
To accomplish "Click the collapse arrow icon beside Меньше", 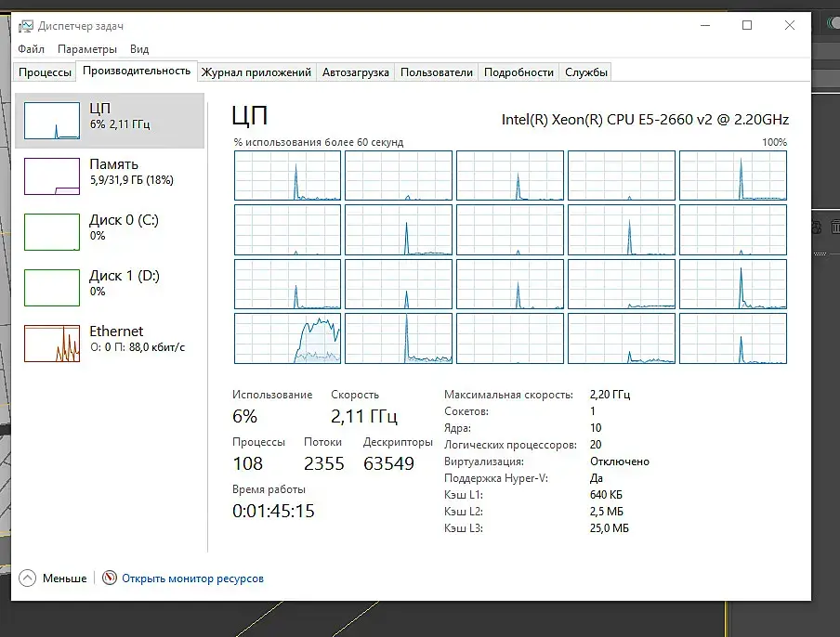I will pyautogui.click(x=27, y=578).
